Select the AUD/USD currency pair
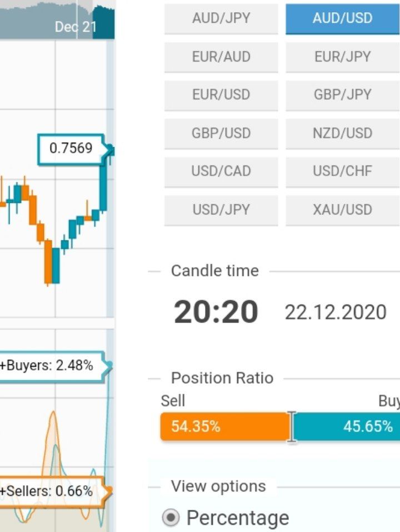Viewport: 400px width, 532px height. [x=342, y=18]
